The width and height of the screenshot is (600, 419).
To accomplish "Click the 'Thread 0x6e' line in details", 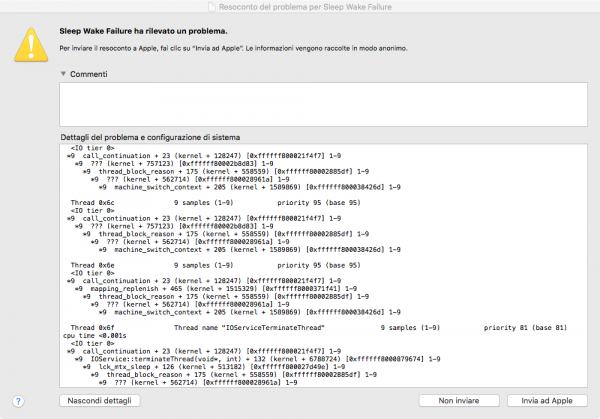I will [215, 265].
